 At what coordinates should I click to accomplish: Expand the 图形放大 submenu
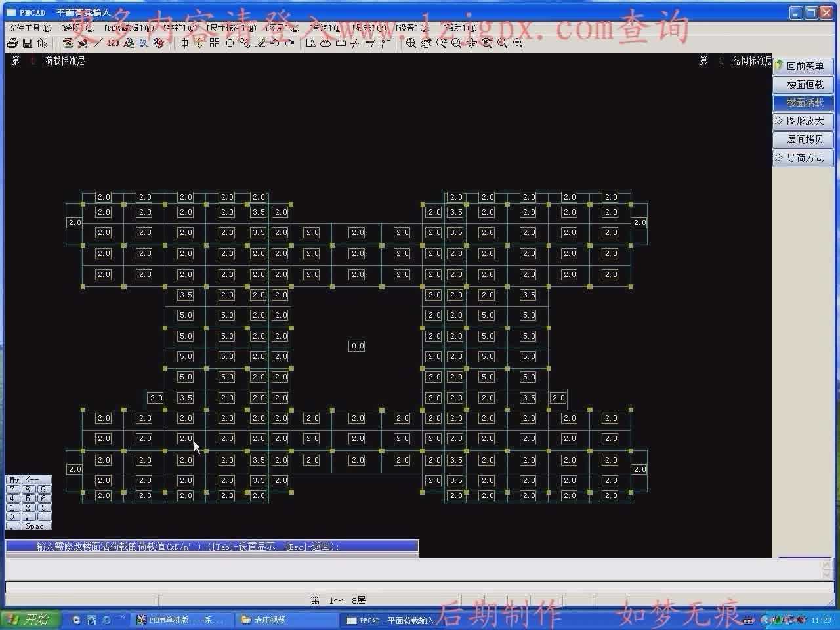(x=803, y=121)
